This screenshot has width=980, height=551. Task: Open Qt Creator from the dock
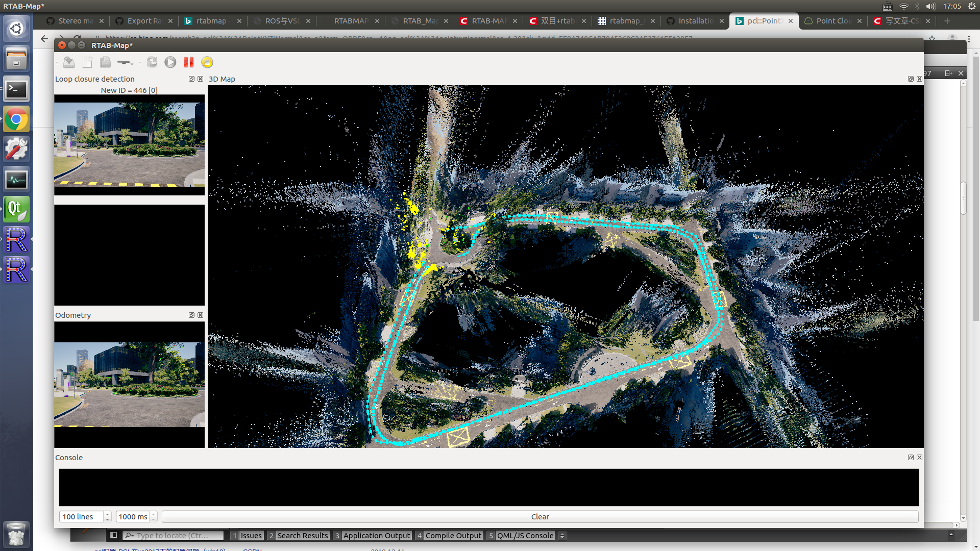point(16,209)
